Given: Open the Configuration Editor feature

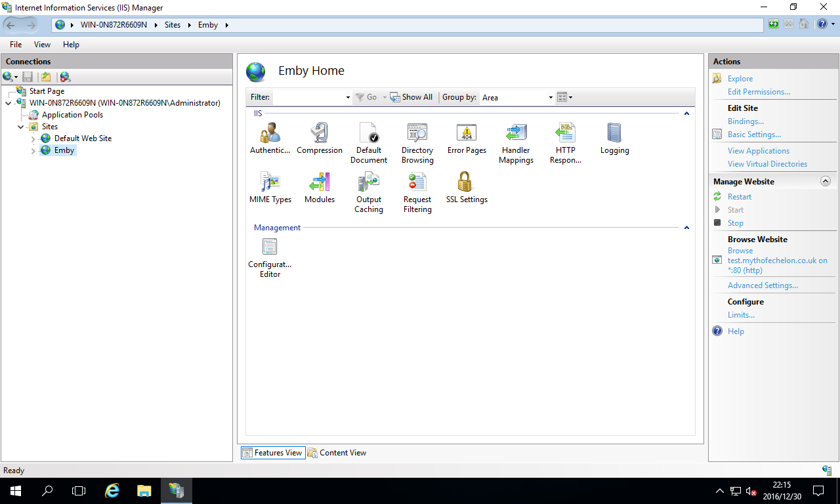Looking at the screenshot, I should click(x=270, y=258).
